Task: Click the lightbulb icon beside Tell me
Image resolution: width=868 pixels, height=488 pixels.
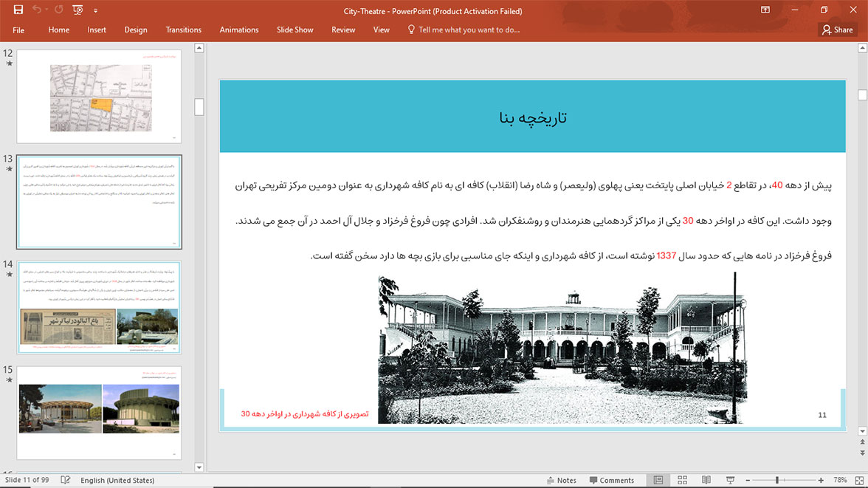Action: click(x=410, y=30)
